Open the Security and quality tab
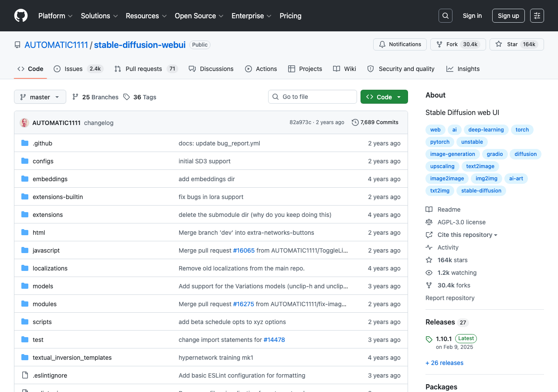This screenshot has height=392, width=558. point(401,69)
